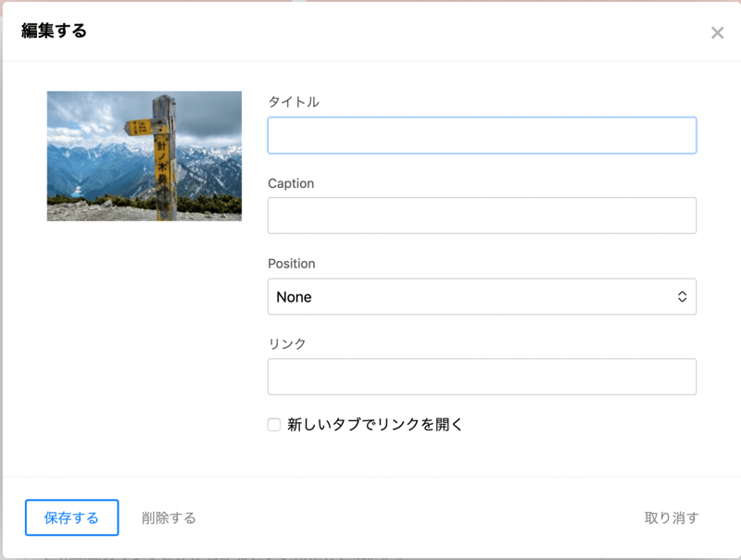Click the mountain signpost image thumbnail

pos(144,156)
